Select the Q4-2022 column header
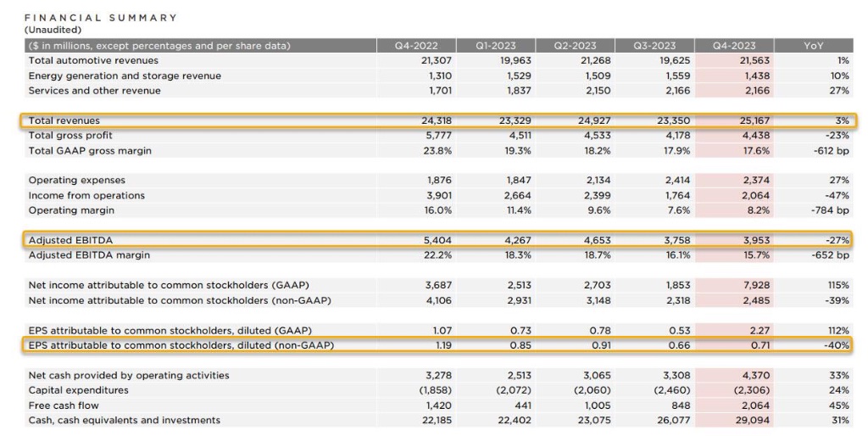The width and height of the screenshot is (868, 436). tap(416, 46)
